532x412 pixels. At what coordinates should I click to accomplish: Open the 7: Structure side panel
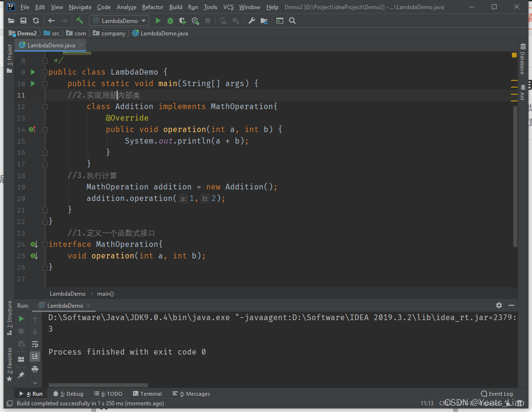10,318
